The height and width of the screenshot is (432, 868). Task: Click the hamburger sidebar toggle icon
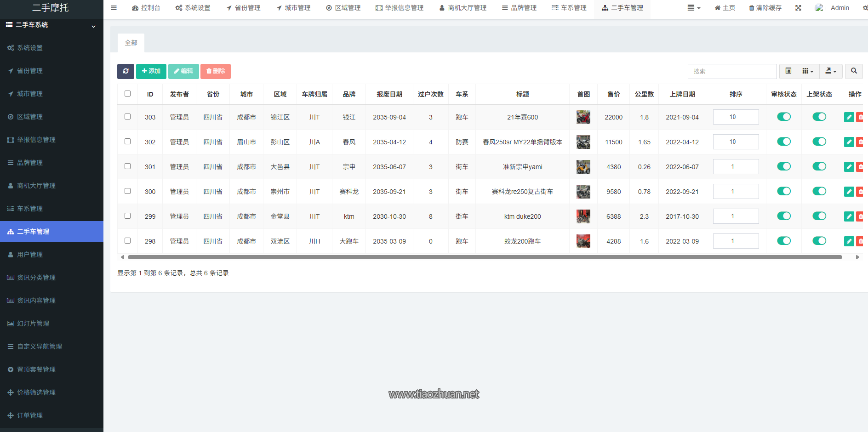(x=114, y=8)
